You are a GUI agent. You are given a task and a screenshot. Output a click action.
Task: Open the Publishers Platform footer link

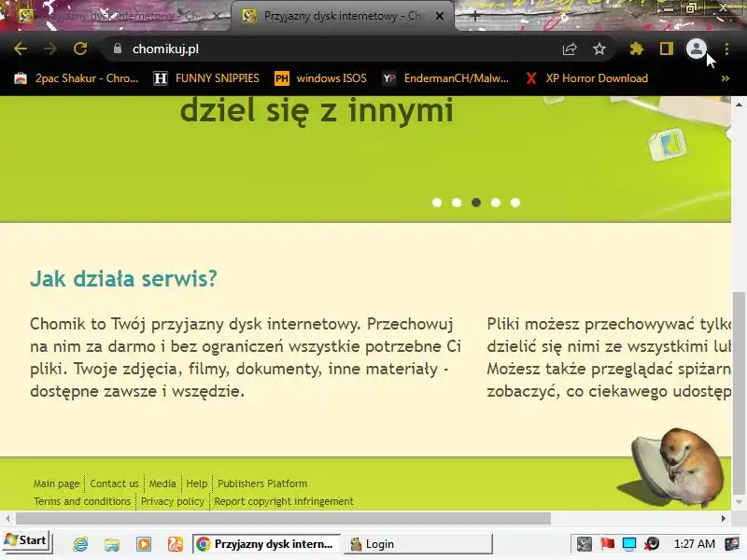point(262,483)
